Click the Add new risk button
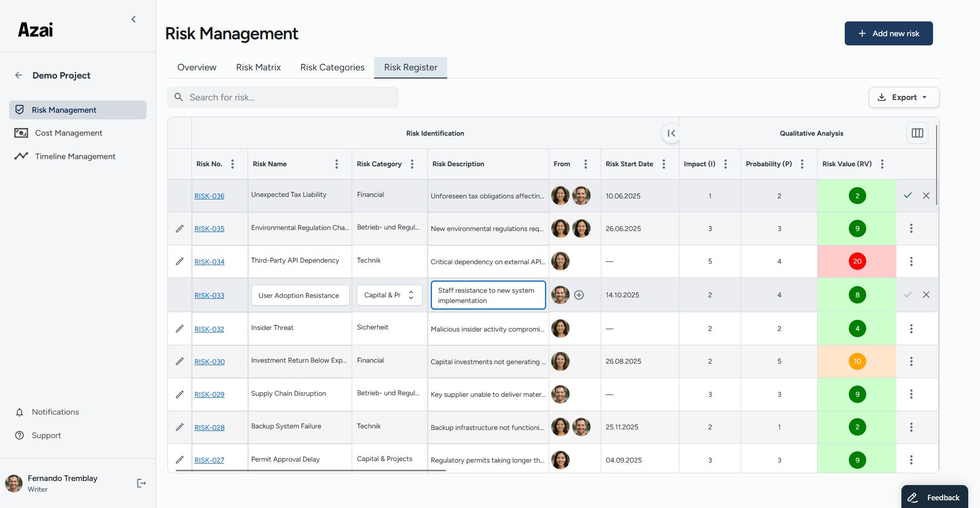This screenshot has height=508, width=980. click(x=889, y=33)
